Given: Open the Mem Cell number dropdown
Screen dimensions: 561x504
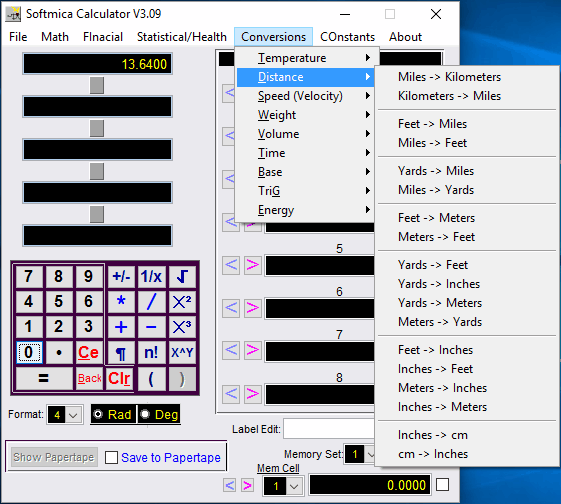Looking at the screenshot, I should pos(294,486).
